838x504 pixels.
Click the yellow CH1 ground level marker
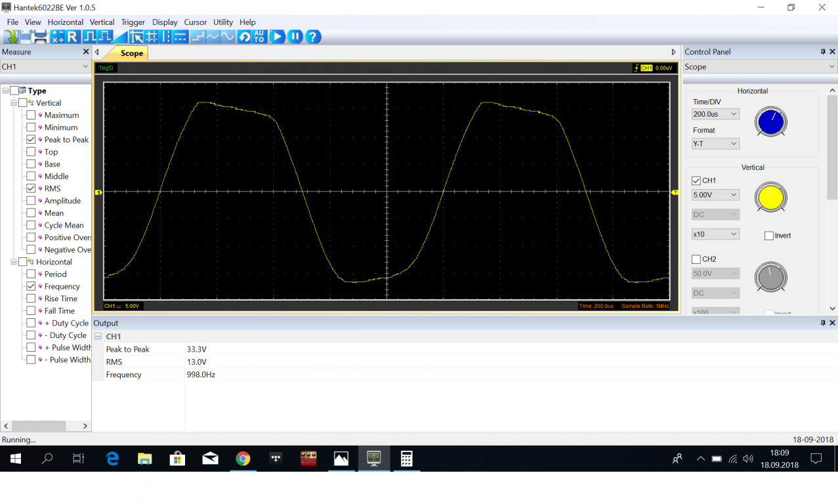(98, 192)
